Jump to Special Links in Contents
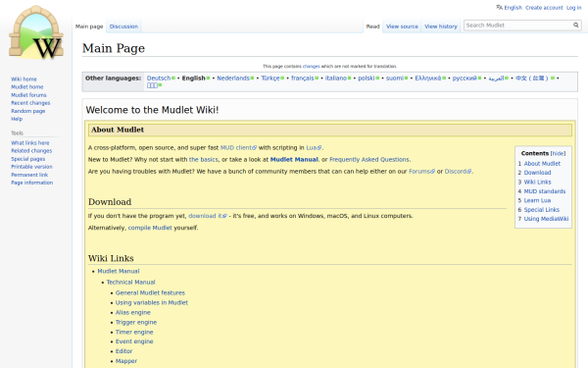Screen dimensions: 588x368 click(x=542, y=210)
